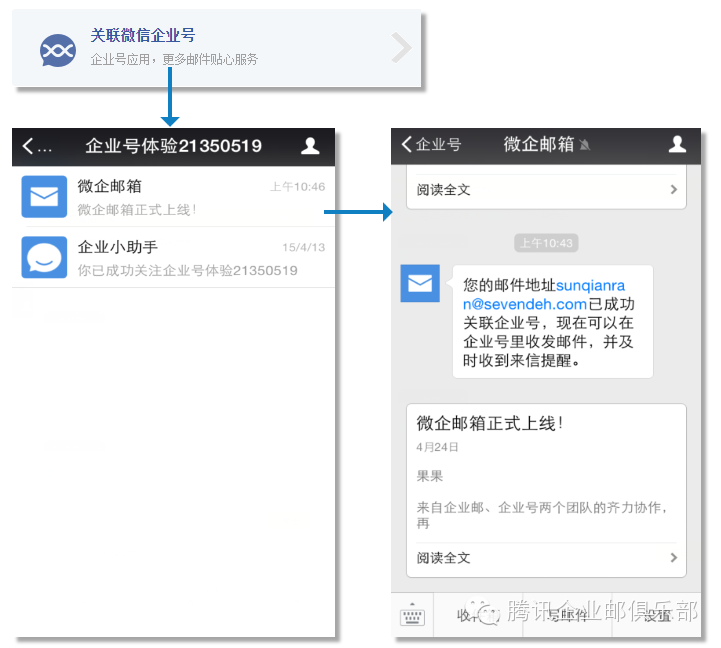Viewport: 721px width, 648px height.
Task: Open the bottom 阅读全文 row
Action: (x=546, y=558)
